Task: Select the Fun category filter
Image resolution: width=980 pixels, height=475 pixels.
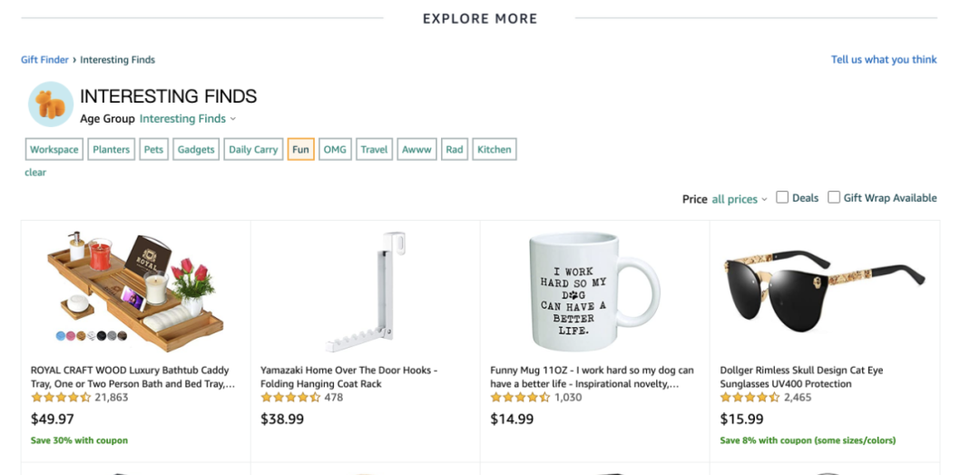Action: pyautogui.click(x=301, y=150)
